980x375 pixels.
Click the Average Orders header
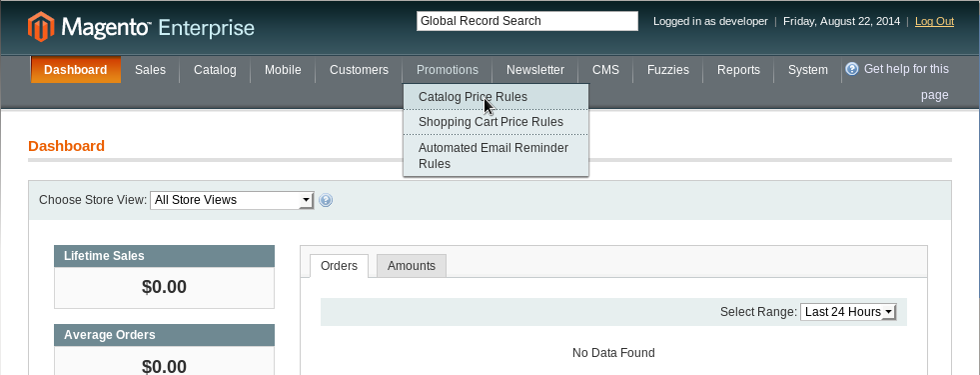(165, 335)
